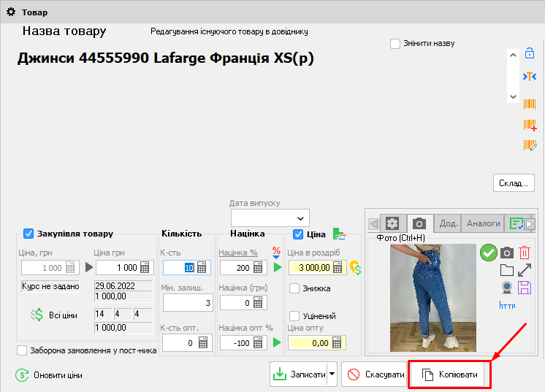This screenshot has width=545, height=392.
Task: Click the edit barcode pencil icon
Action: [530, 145]
